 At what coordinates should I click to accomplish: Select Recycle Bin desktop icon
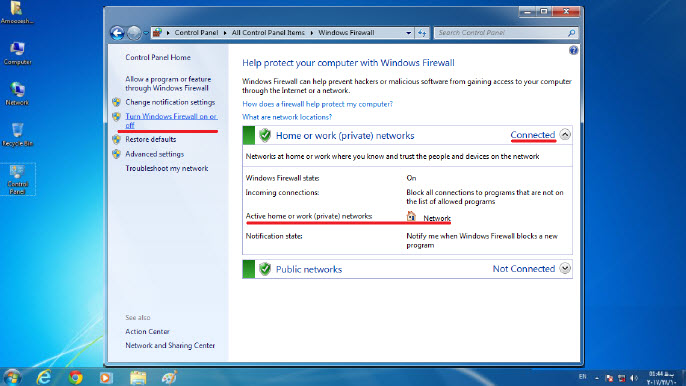pyautogui.click(x=17, y=134)
